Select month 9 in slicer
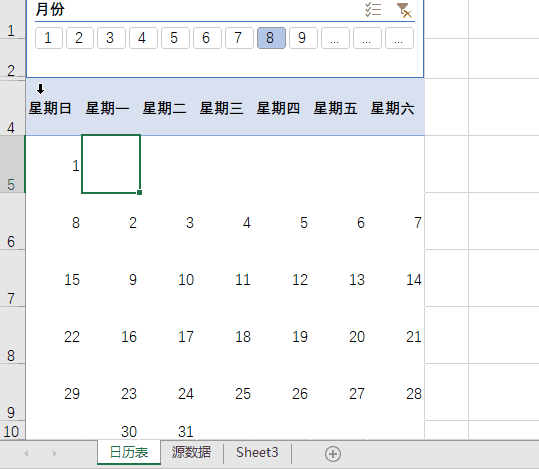Viewport: 539px width, 469px height. [x=303, y=38]
